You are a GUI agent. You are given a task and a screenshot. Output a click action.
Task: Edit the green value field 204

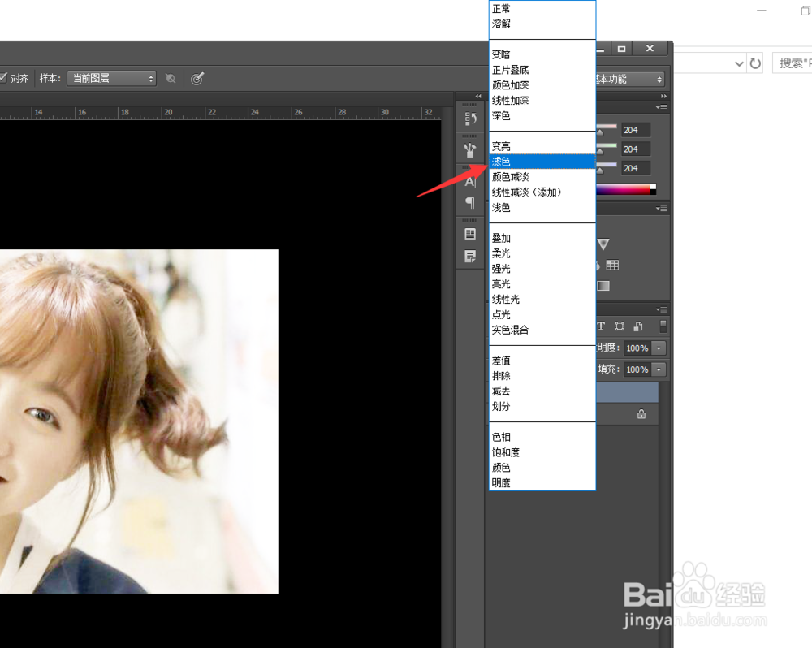point(636,149)
